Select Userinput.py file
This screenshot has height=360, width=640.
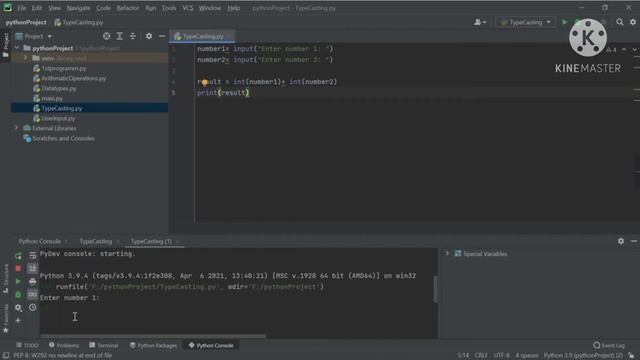pos(58,118)
